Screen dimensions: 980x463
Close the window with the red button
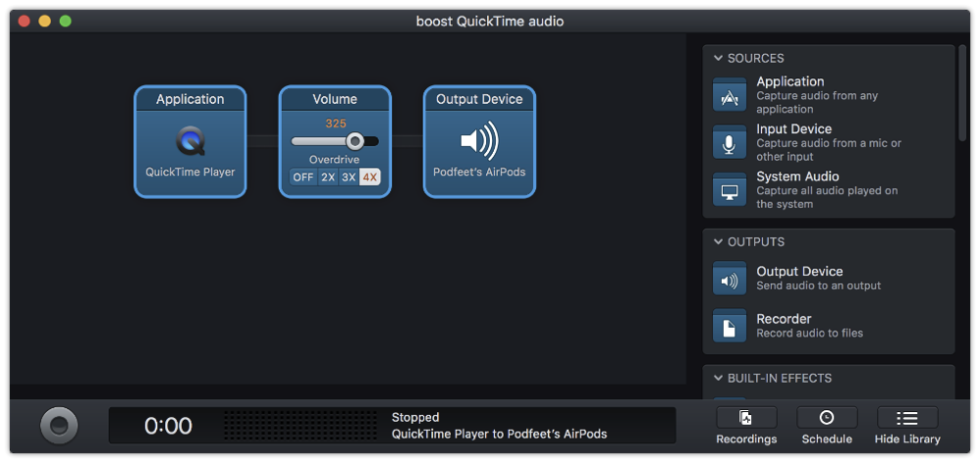(x=24, y=22)
